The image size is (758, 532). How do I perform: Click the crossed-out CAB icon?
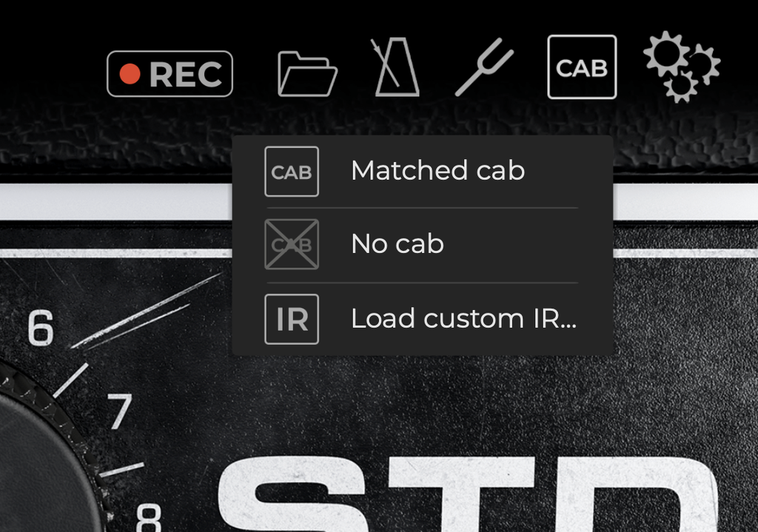coord(292,244)
